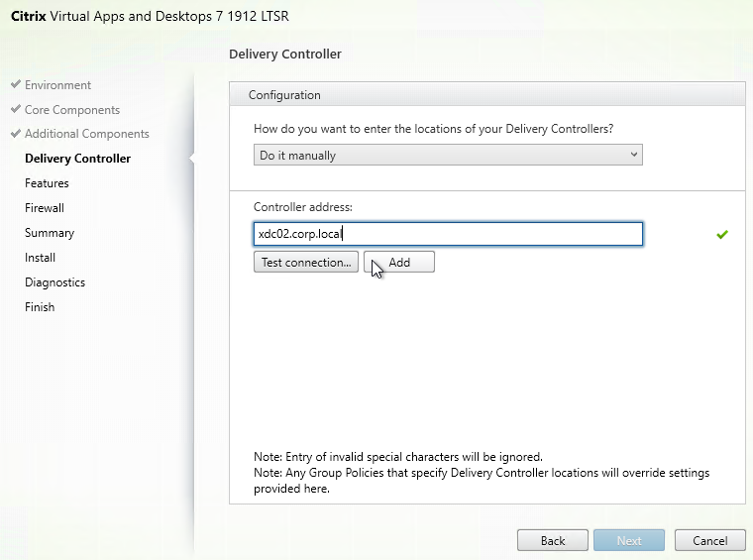Open the Diagnostics step
Image resolution: width=753 pixels, height=560 pixels.
tap(54, 282)
